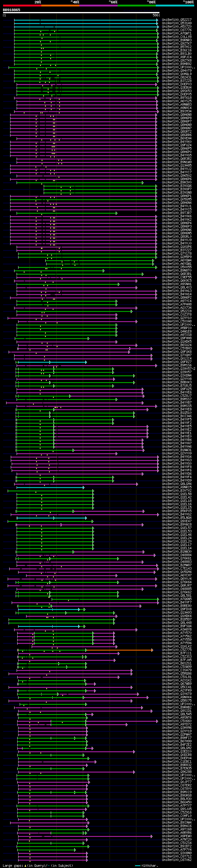Select hit UniRef100_Q3EBU4
197x868 pixels.
[176, 88]
